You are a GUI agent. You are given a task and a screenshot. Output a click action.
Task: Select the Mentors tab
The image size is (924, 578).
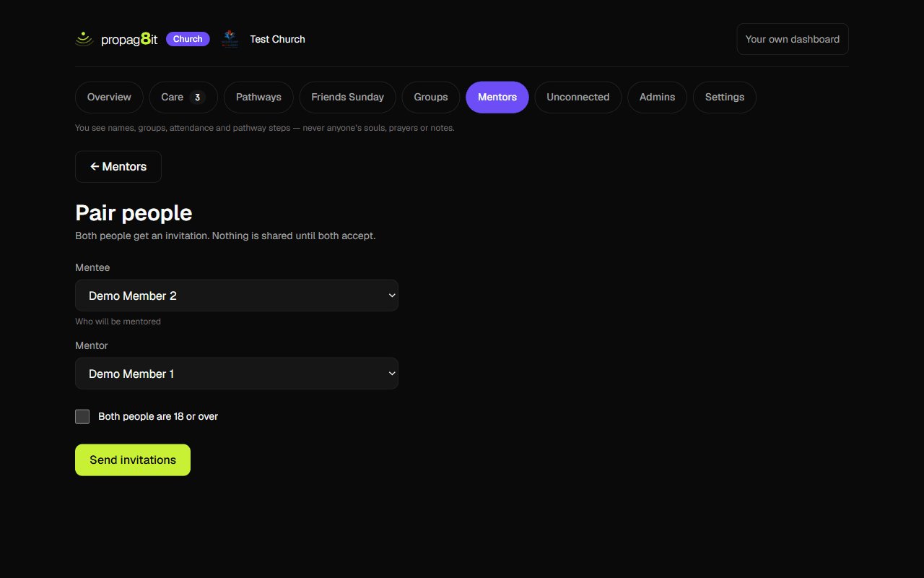[497, 98]
